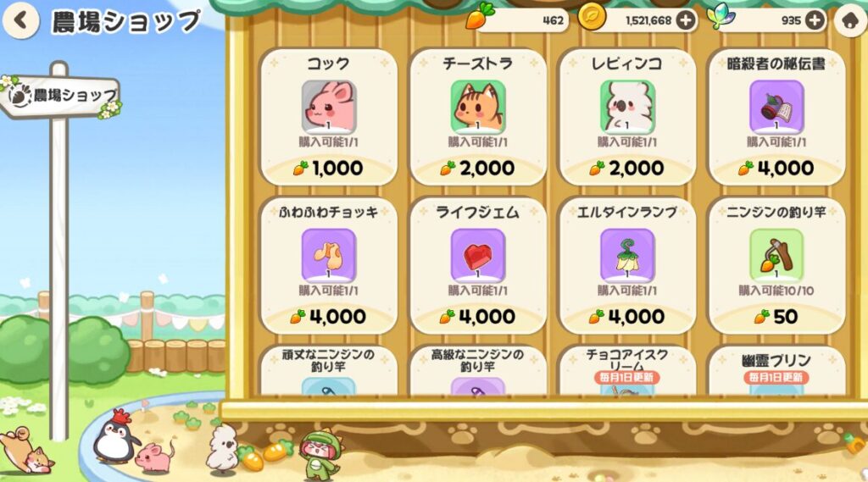Select the コック pink pig item

click(x=329, y=106)
